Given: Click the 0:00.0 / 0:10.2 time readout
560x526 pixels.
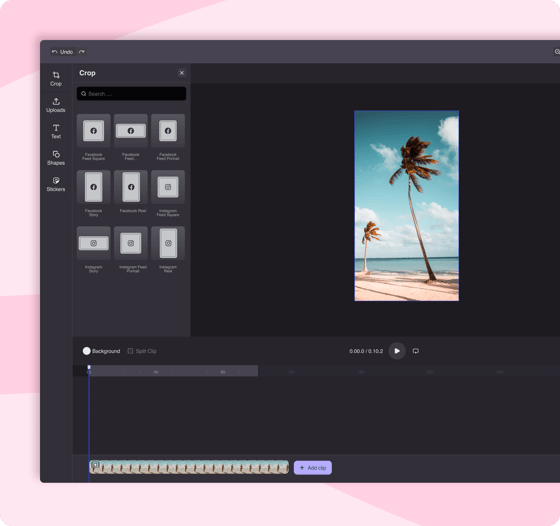Looking at the screenshot, I should 366,351.
